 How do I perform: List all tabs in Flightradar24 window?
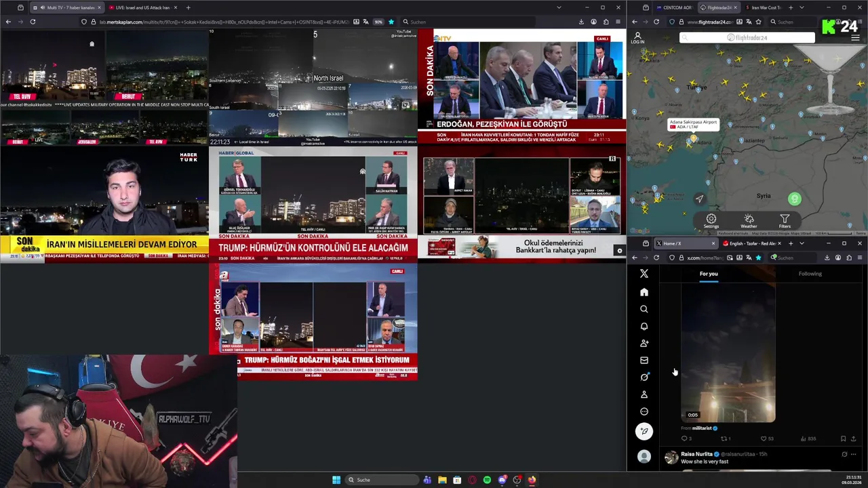pyautogui.click(x=802, y=7)
